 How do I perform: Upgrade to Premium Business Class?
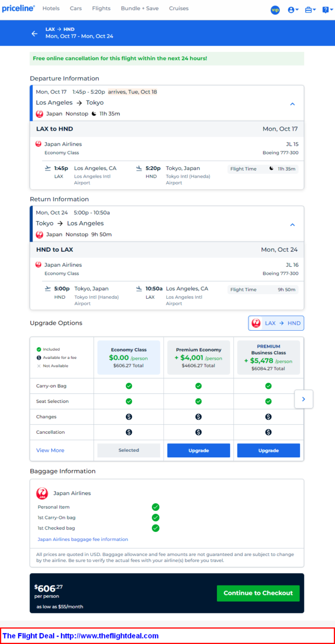pos(268,450)
